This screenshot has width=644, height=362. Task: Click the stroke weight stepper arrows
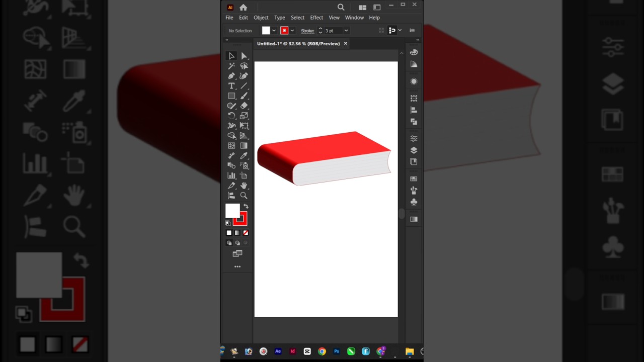[x=320, y=31]
